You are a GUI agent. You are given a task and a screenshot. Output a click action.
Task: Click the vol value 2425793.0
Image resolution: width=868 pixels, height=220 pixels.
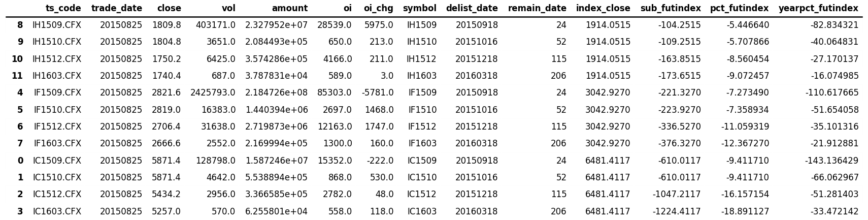tap(213, 93)
